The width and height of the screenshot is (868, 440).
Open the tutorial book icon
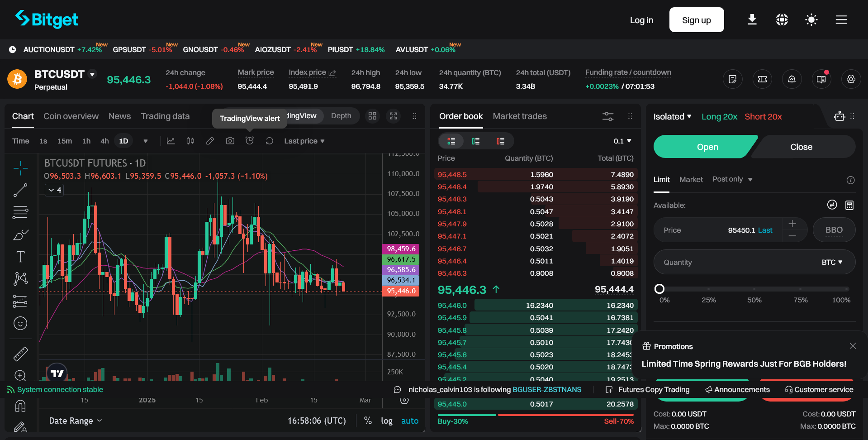(x=821, y=79)
